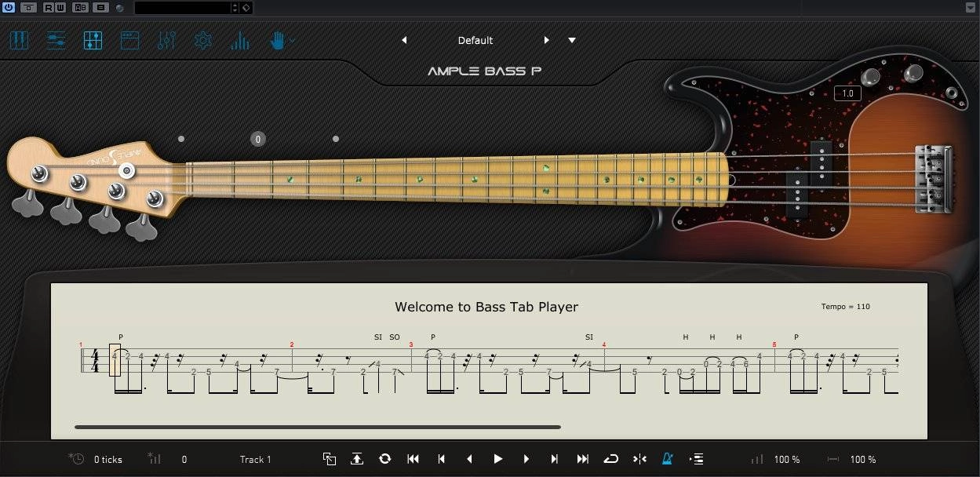Click the indent list icon in the tab player toolbar

(696, 459)
